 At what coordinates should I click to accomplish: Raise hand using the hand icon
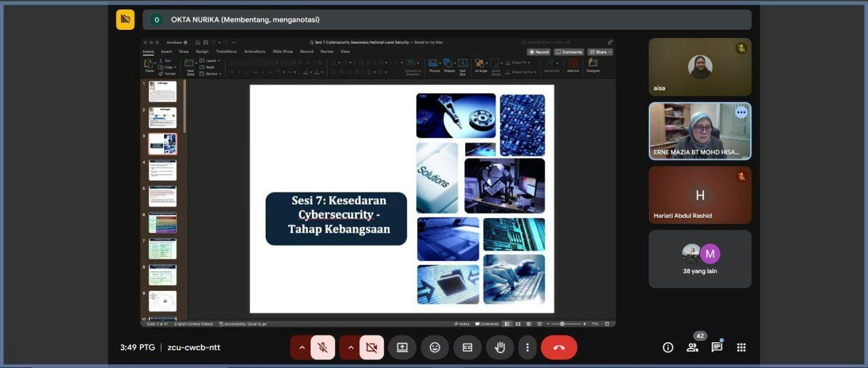(500, 348)
